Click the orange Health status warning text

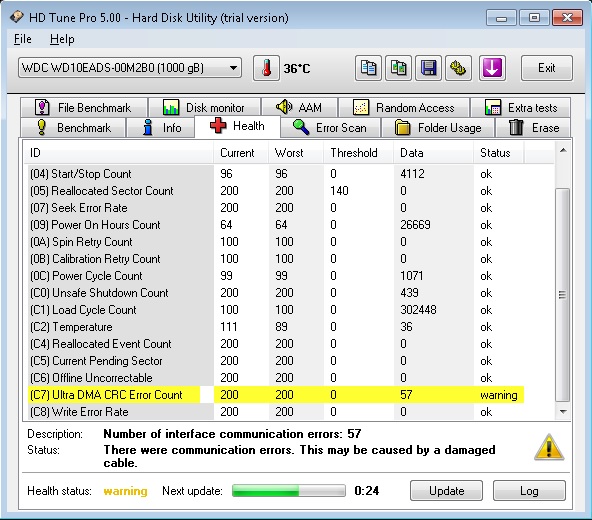coord(125,491)
